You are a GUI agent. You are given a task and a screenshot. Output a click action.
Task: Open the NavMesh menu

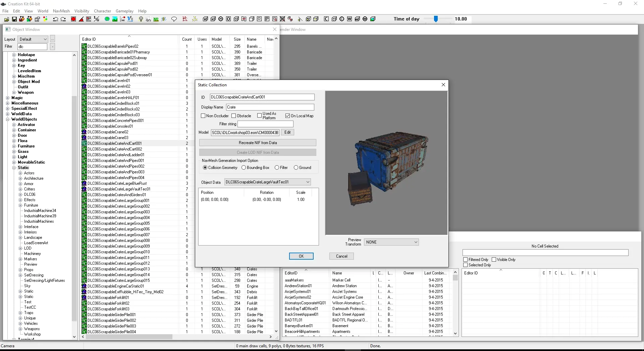61,11
